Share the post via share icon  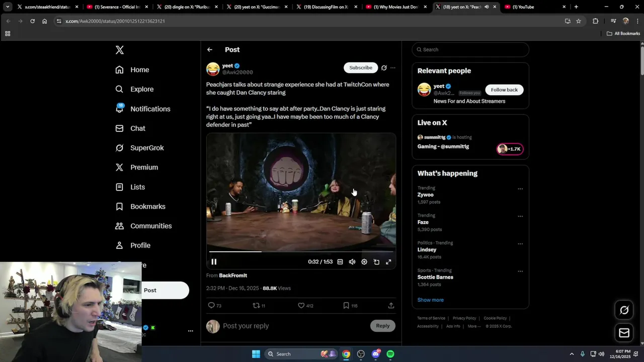pyautogui.click(x=391, y=305)
